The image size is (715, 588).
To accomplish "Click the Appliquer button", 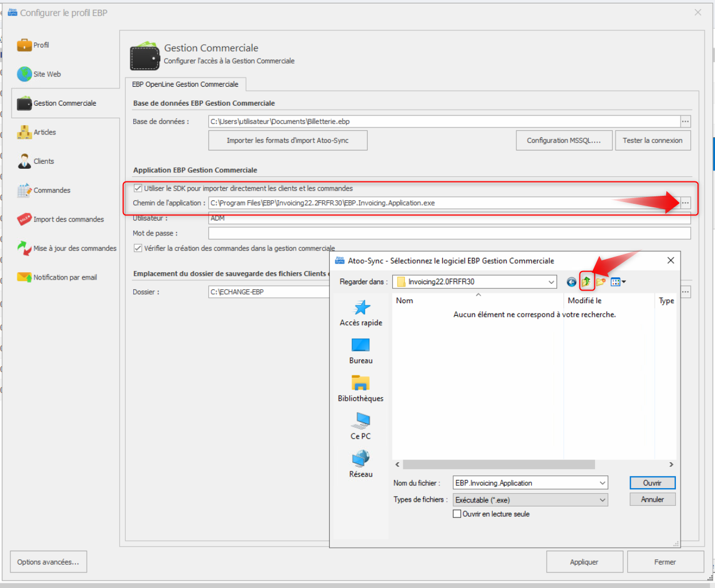I will (585, 562).
